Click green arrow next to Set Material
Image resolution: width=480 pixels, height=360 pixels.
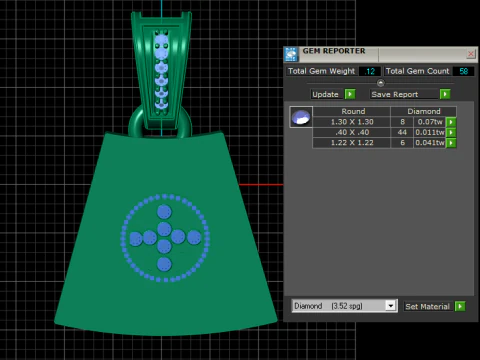click(460, 306)
